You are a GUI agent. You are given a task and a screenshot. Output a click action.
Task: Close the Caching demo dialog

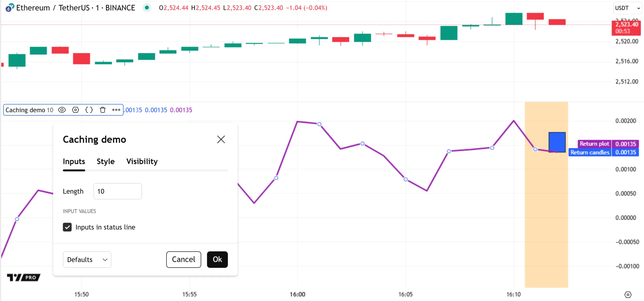[221, 139]
